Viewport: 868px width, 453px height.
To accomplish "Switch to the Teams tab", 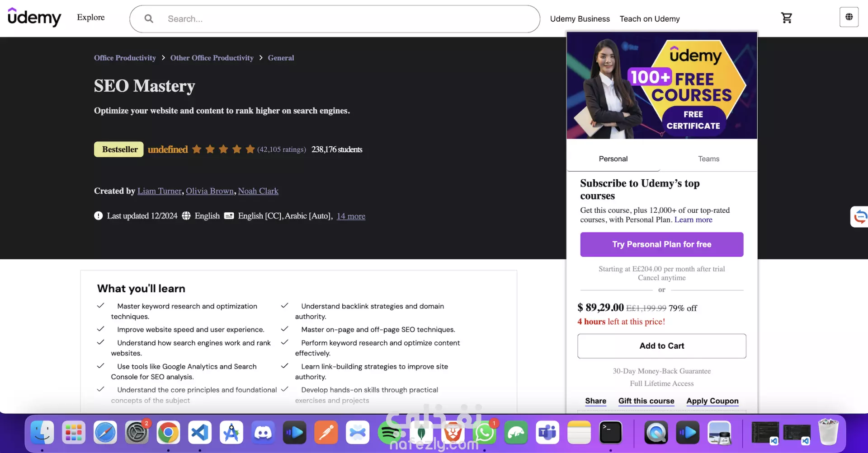I will point(708,159).
